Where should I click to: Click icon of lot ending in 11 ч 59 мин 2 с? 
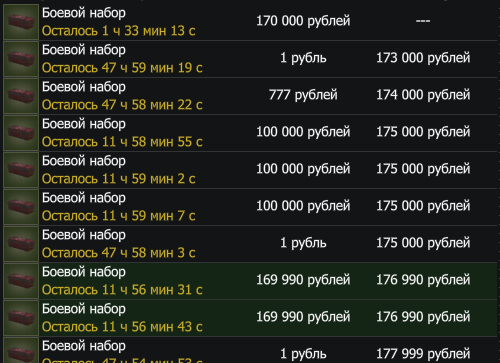click(21, 170)
